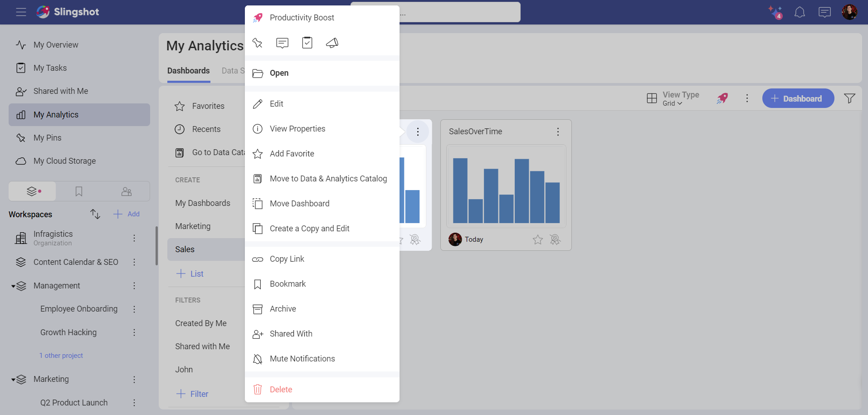Open the toolbar overflow menu next to Dashboard
This screenshot has width=868, height=415.
(747, 98)
